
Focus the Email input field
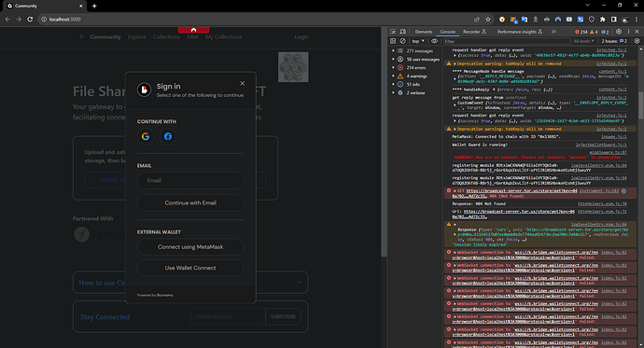[190, 181]
